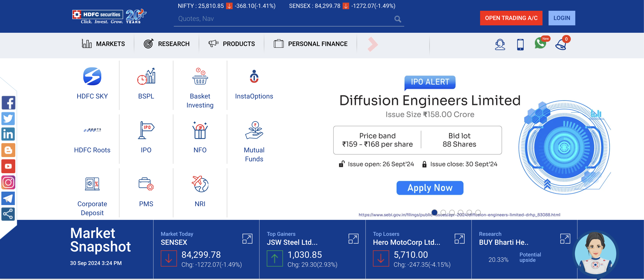The height and width of the screenshot is (280, 644).
Task: Select the first banner carousel dot
Action: 434,212
